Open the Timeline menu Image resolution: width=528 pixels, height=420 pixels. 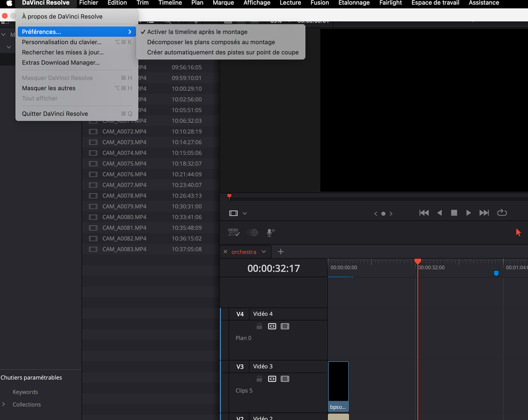coord(170,3)
